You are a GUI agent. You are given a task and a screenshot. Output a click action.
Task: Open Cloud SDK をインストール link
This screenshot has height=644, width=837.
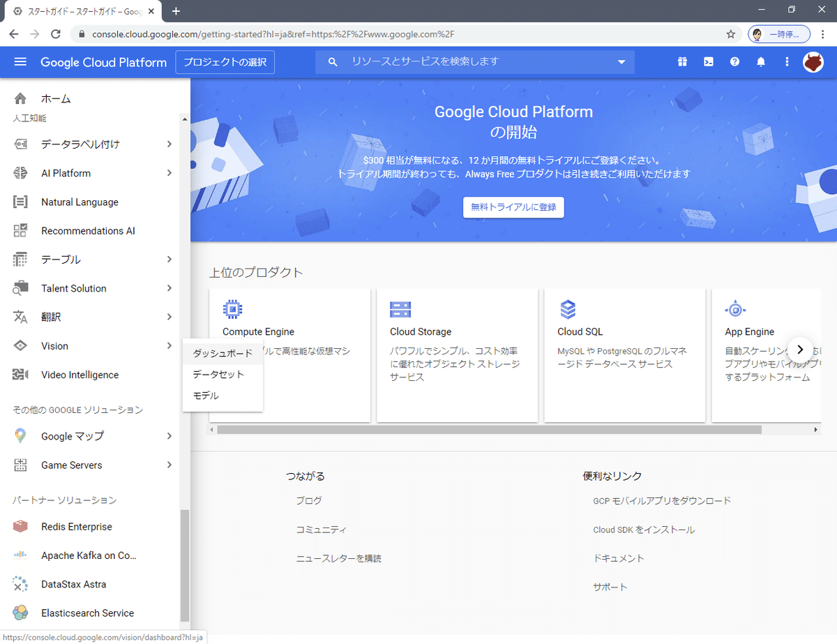point(644,530)
